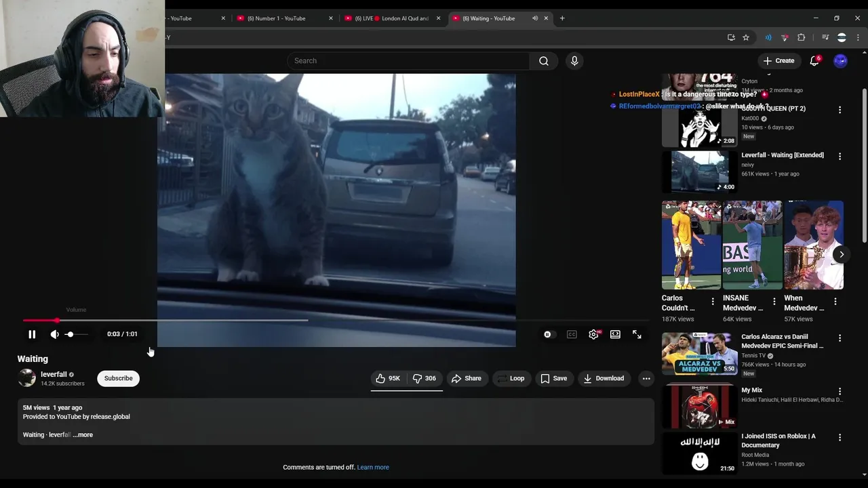
Task: Open options for Carlos Alcaraz vs Daniil Medvedev
Action: tap(840, 338)
